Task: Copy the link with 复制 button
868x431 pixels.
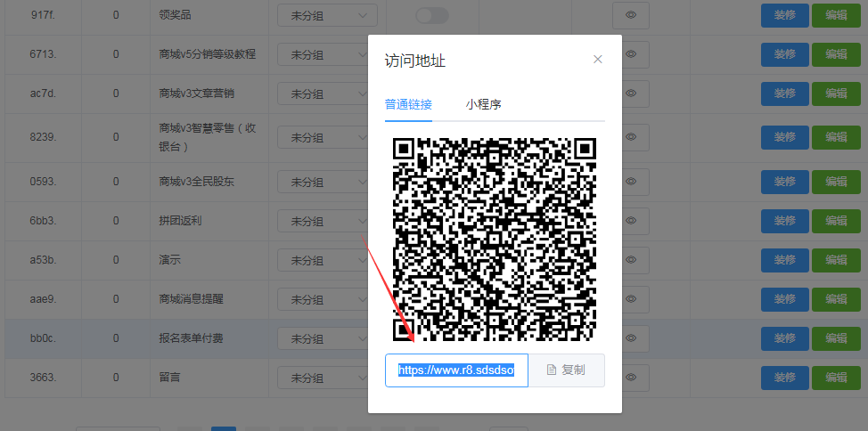Action: tap(566, 370)
